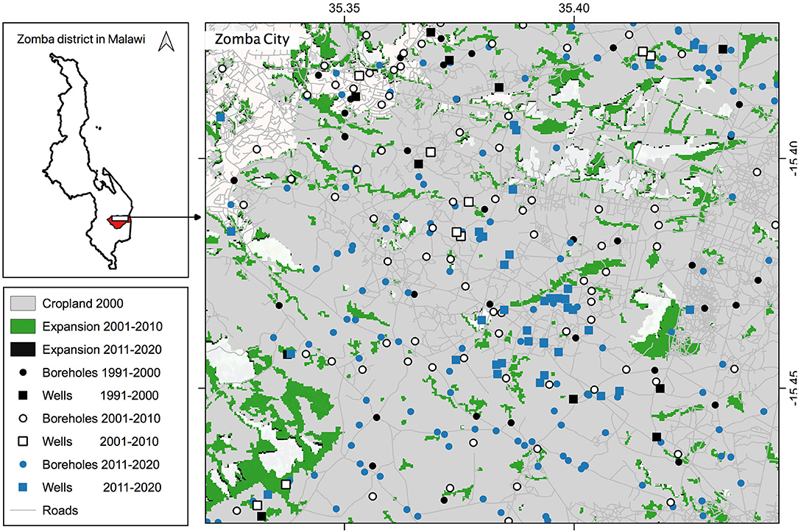The image size is (798, 532).
Task: Click the red Zomba district on the Malawi inset
Action: pyautogui.click(x=119, y=224)
